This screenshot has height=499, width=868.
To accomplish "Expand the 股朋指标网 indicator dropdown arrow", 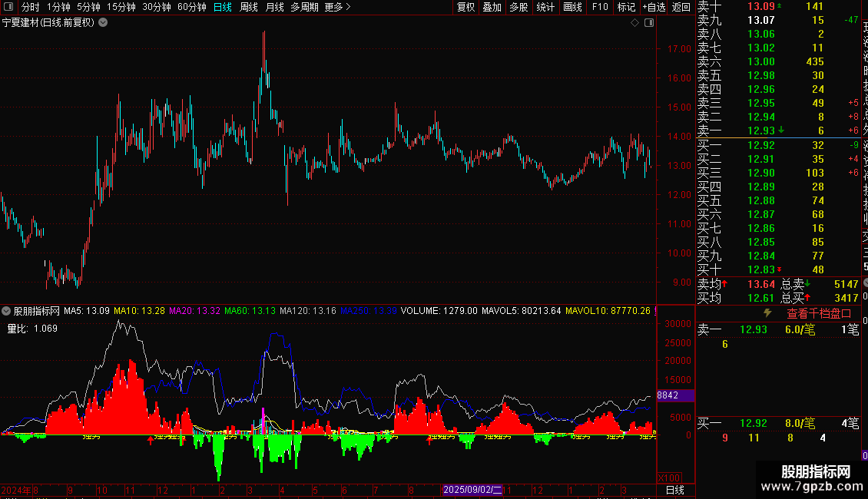I will pos(6,311).
